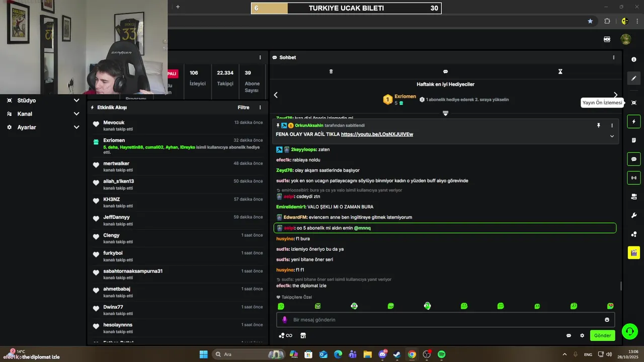The width and height of the screenshot is (644, 362).
Task: Click the taskbar Ara search box
Action: [248, 354]
